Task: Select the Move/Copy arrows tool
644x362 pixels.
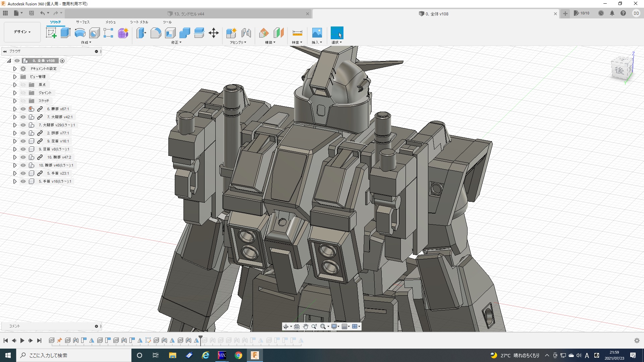Action: tap(213, 33)
